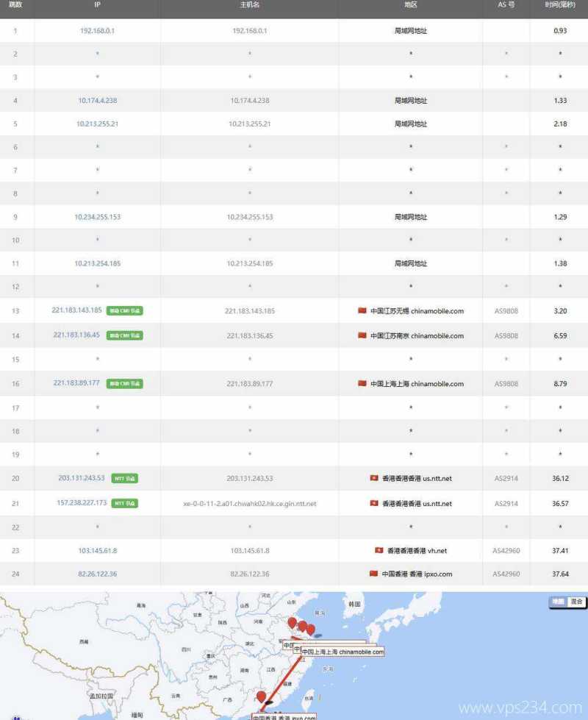Screen dimensions: 588x720
Task: Select the CMI node badge beside 221.183.89.177
Action: click(x=124, y=384)
